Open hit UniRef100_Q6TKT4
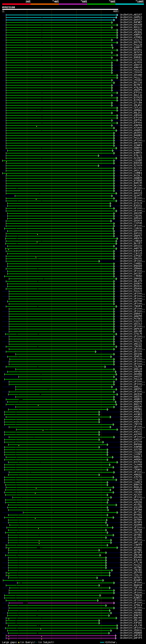 [x=131, y=53]
